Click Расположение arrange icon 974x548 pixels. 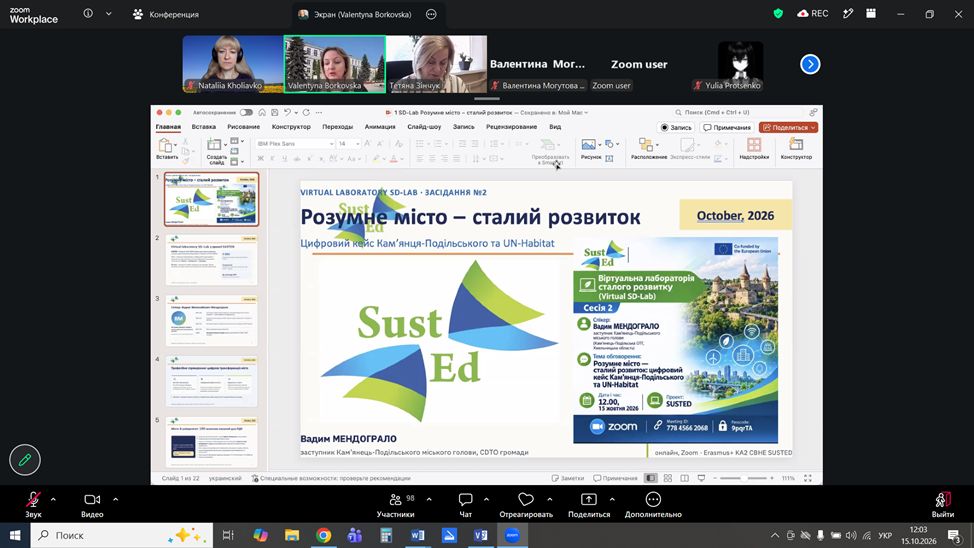click(646, 145)
